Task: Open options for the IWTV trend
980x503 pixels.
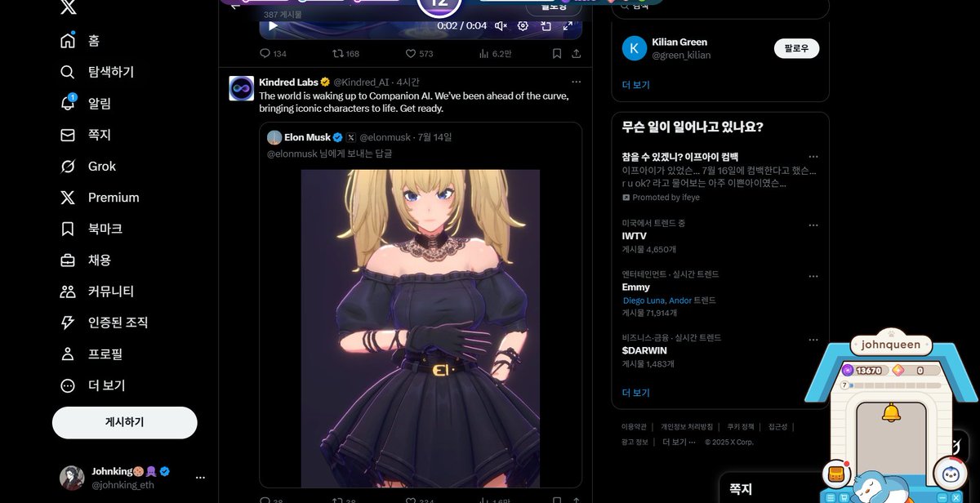Action: pyautogui.click(x=813, y=225)
